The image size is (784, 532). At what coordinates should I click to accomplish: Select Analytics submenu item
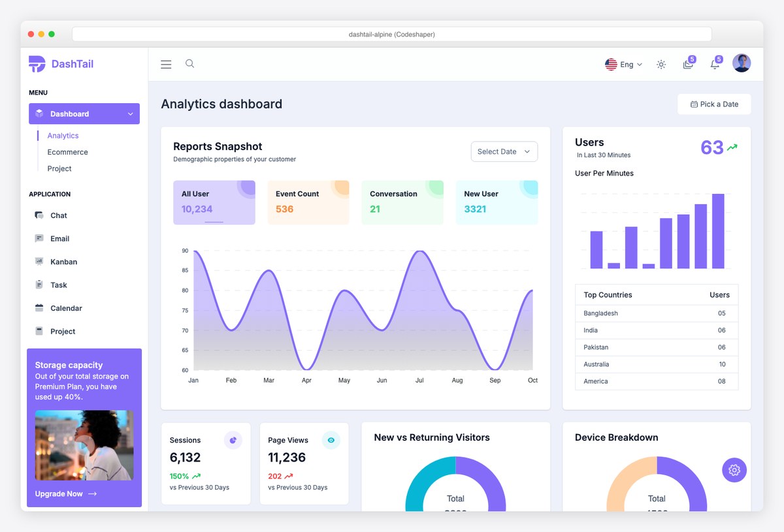click(x=63, y=136)
